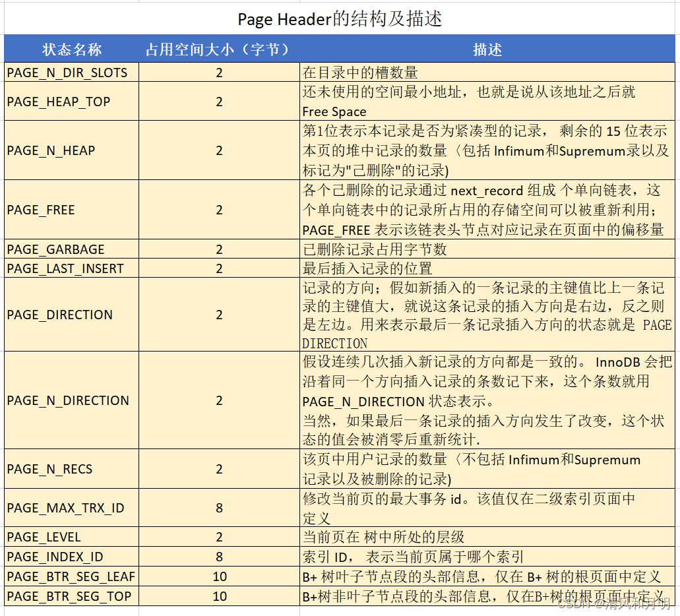
Task: Click description '索引 ID， 表示当前页属于哪个索引'
Action: (487, 557)
